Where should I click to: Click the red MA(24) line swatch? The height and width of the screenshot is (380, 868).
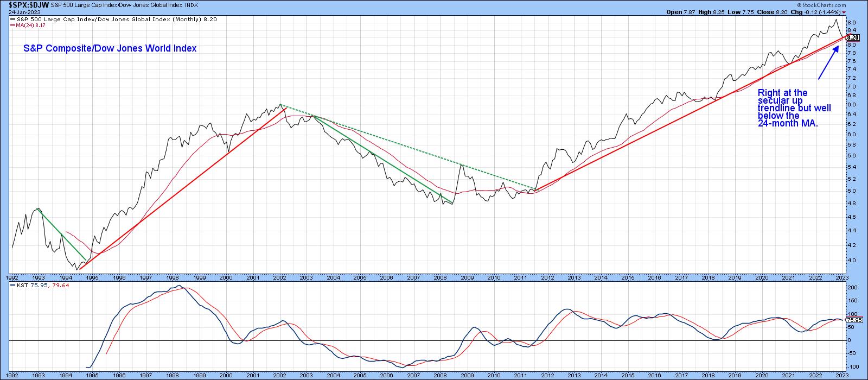point(12,25)
